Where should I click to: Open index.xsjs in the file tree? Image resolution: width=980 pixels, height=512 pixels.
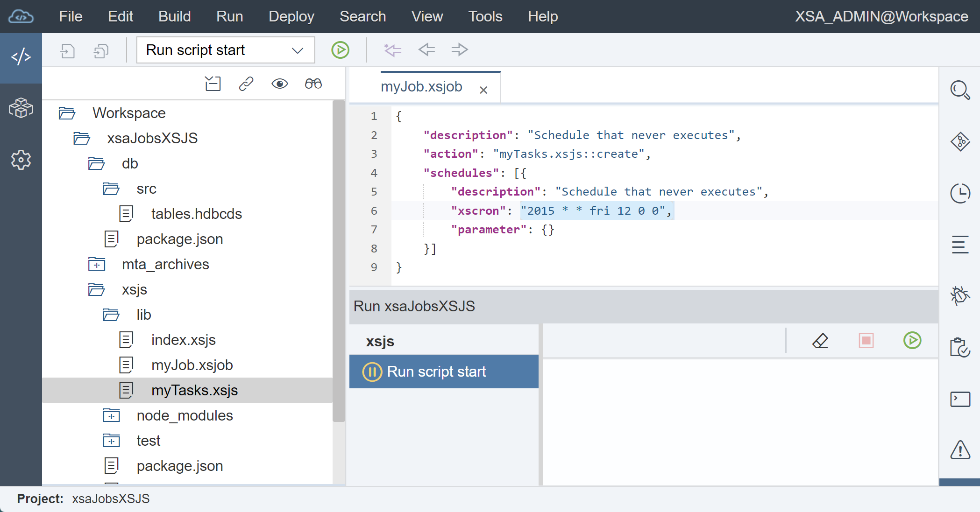click(x=183, y=340)
